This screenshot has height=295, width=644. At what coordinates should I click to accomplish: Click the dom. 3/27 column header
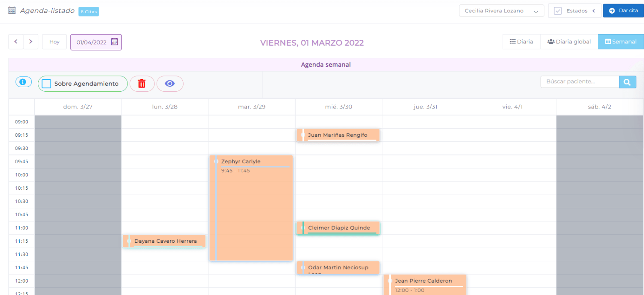point(78,107)
